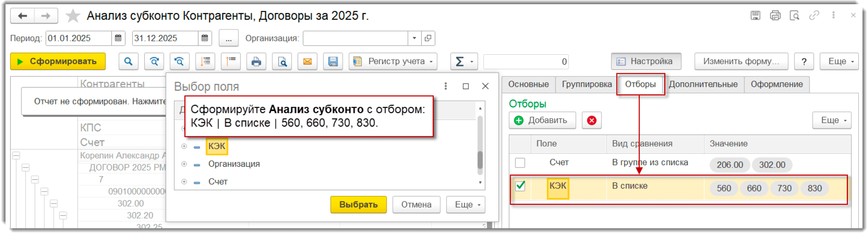
Task: Click Добавить filter button
Action: coord(542,120)
